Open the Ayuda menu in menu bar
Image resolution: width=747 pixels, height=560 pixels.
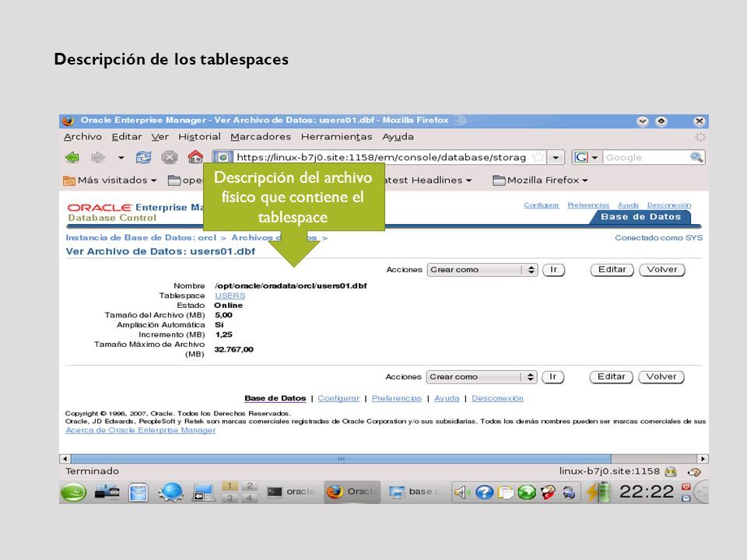pos(398,137)
